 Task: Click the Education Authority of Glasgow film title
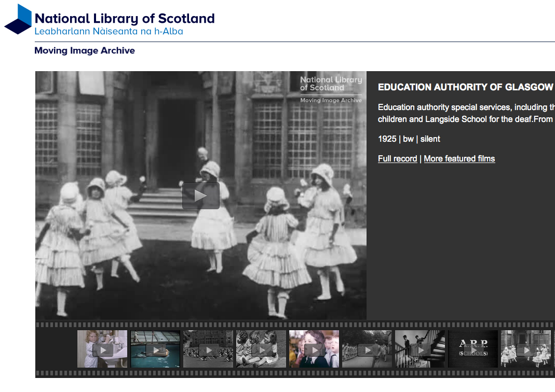(x=465, y=87)
